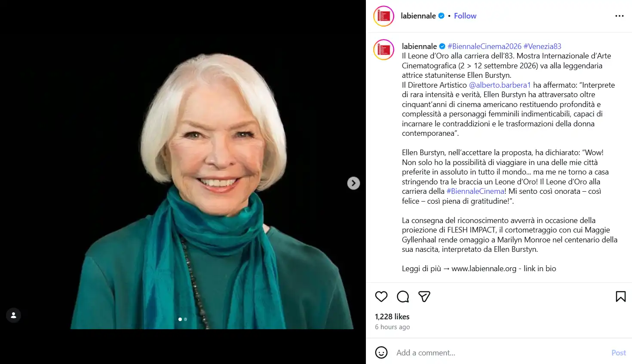Open the #Venezia83 hashtag
This screenshot has width=632, height=364.
542,46
